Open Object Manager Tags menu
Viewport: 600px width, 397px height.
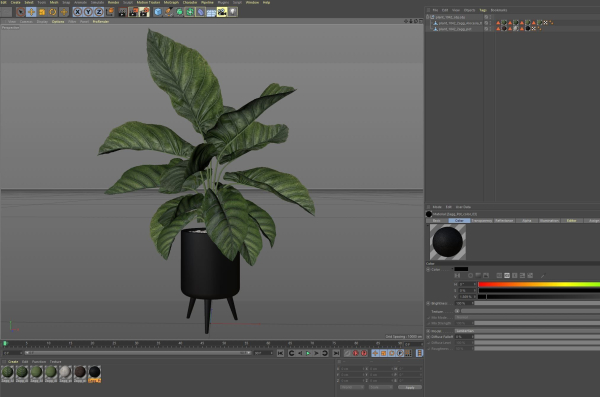(x=483, y=10)
